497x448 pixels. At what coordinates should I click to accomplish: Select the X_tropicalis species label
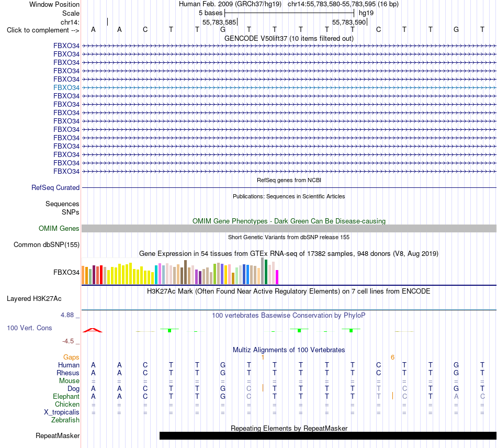[62, 412]
